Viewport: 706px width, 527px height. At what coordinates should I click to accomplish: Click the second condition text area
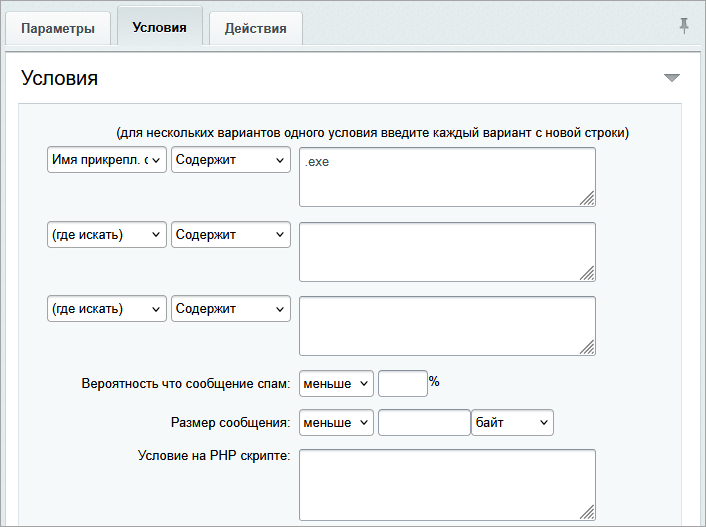click(446, 251)
